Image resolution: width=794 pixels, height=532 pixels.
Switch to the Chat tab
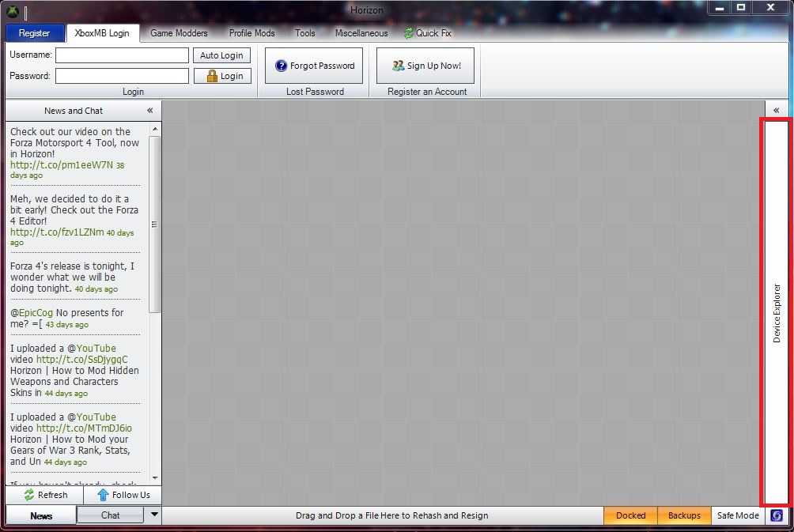110,515
